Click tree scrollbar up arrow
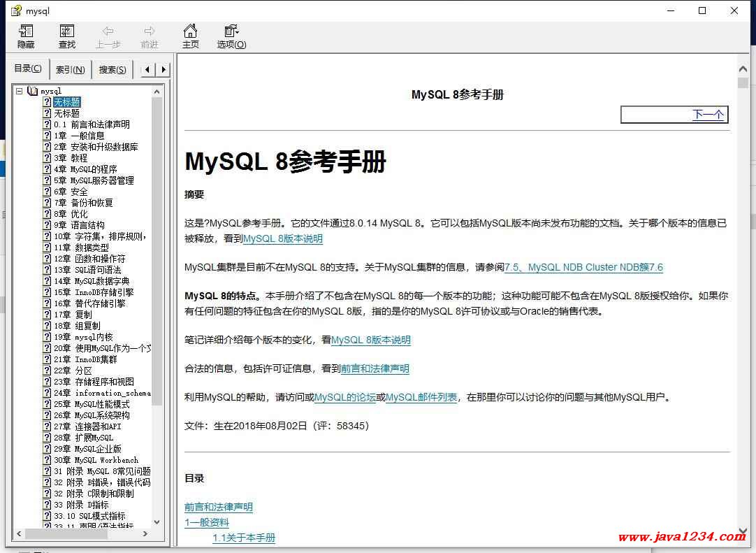 coord(157,91)
